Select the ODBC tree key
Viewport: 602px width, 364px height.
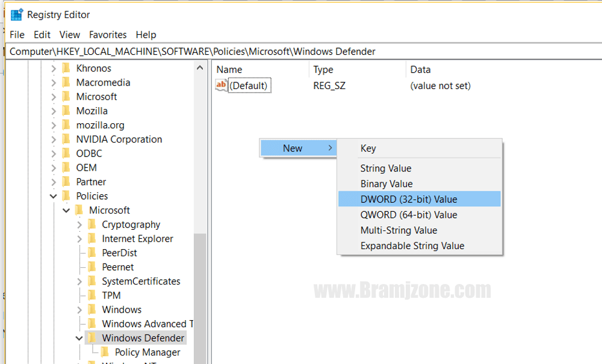click(x=89, y=153)
